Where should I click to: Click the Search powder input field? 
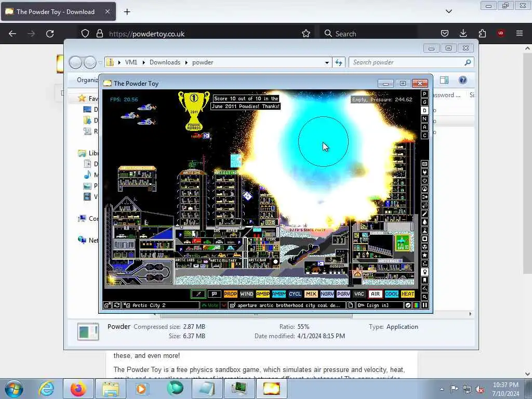pyautogui.click(x=407, y=62)
